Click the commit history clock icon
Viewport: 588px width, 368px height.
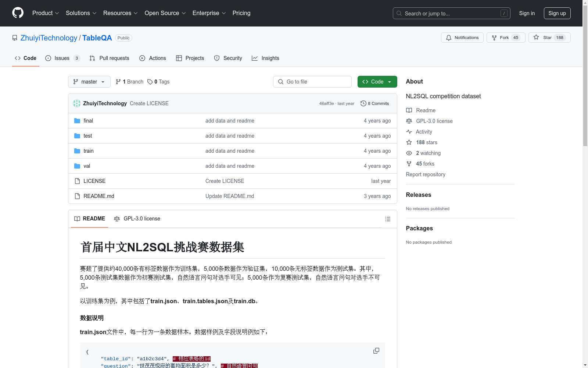363,103
